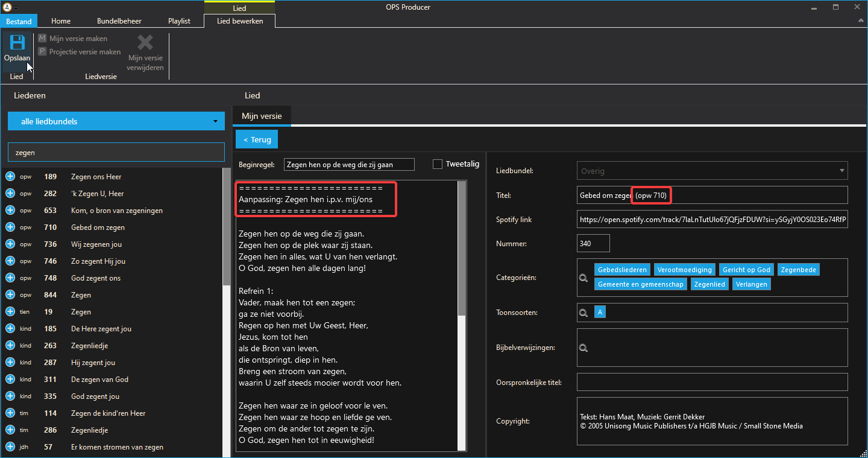868x458 pixels.
Task: Focus the Nummer field showing 340
Action: [593, 244]
